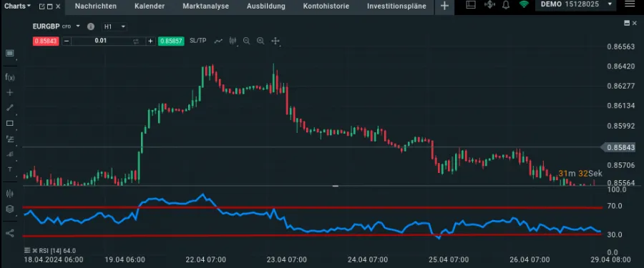The height and width of the screenshot is (268, 644).
Task: Select the crosshair plus tool
Action: [10, 92]
